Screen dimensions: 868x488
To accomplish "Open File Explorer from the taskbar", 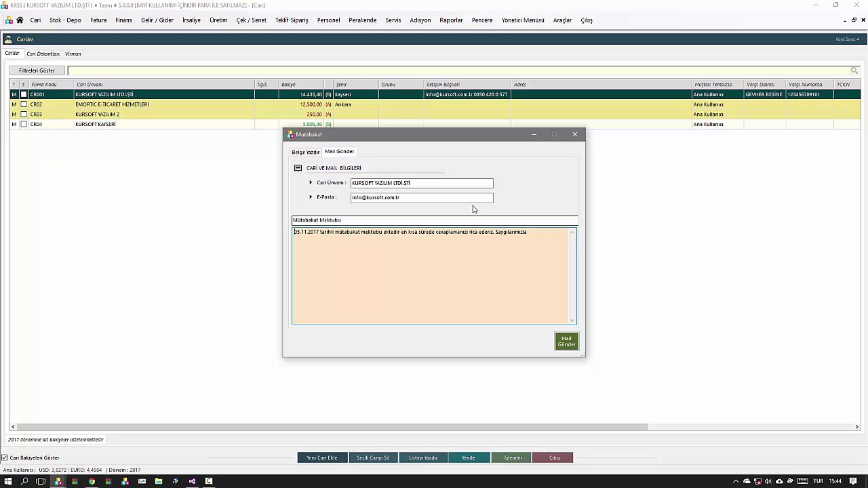I will 159,481.
